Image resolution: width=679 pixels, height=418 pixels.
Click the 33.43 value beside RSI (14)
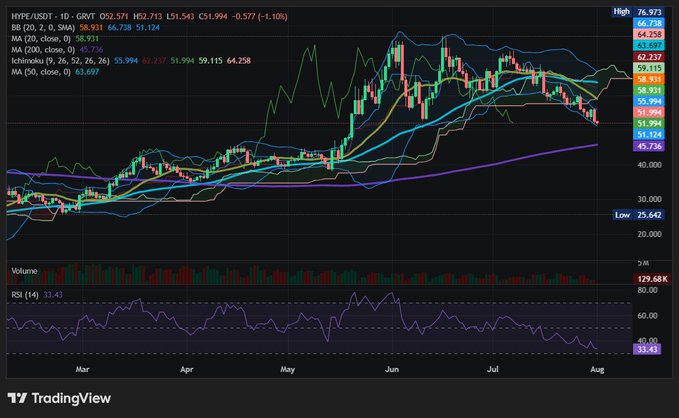click(x=53, y=295)
